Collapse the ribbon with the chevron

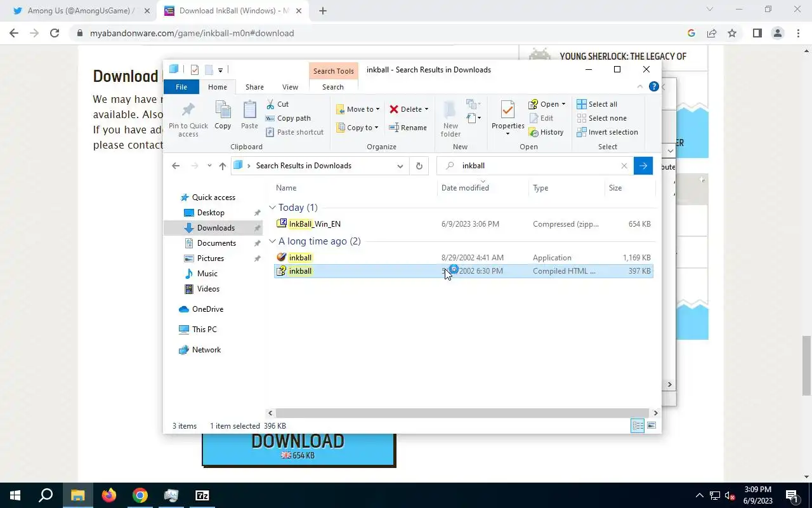(639, 87)
